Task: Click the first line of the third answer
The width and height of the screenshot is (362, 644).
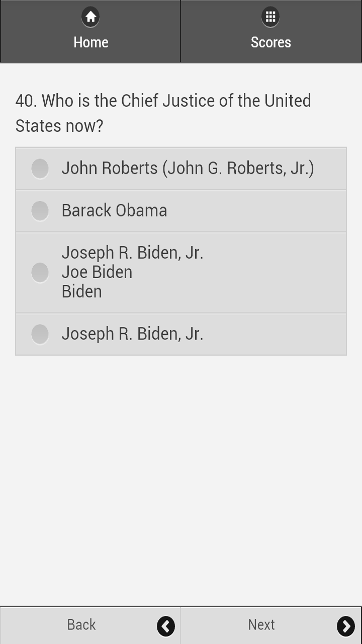Action: 132,253
